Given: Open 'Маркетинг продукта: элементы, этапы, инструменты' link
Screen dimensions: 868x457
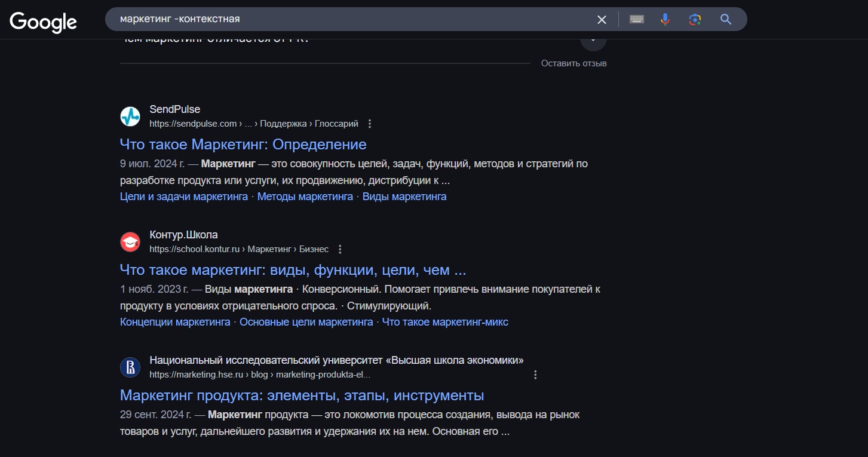Looking at the screenshot, I should point(302,395).
